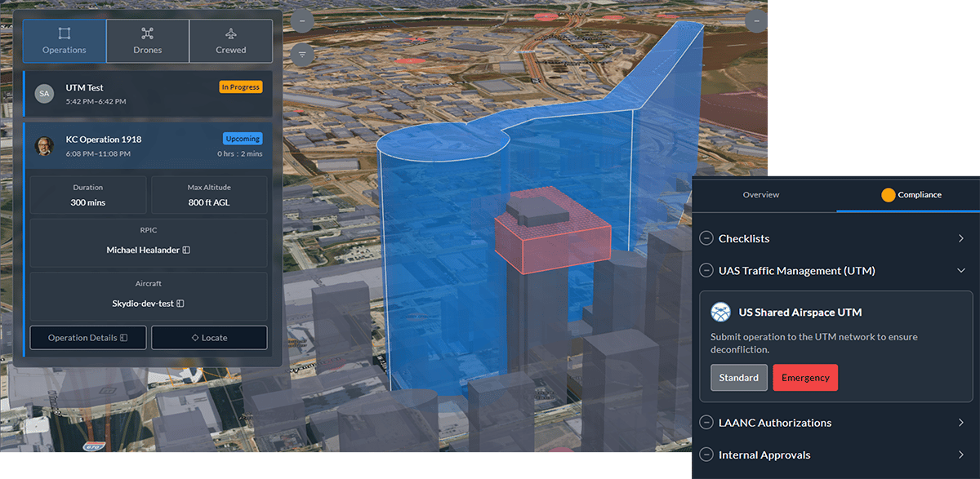This screenshot has height=479, width=980.
Task: Click the US Shared Airspace UTM logo
Action: 720,312
